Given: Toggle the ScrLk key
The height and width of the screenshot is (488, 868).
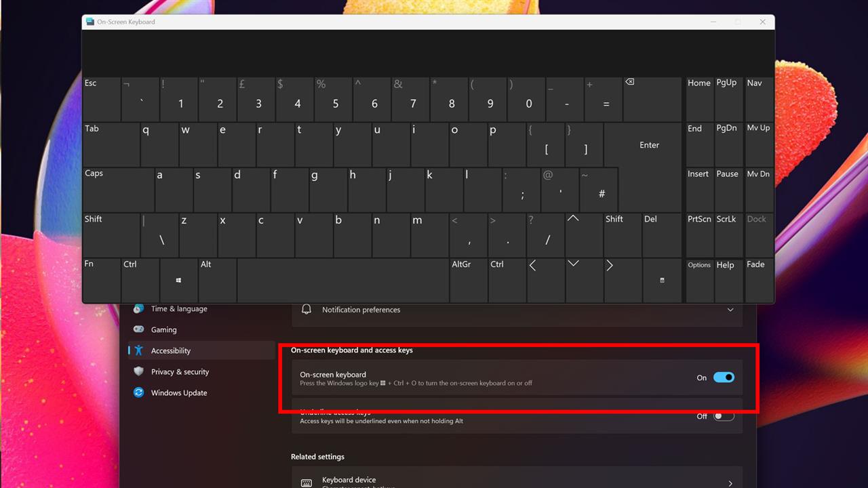Looking at the screenshot, I should point(729,235).
